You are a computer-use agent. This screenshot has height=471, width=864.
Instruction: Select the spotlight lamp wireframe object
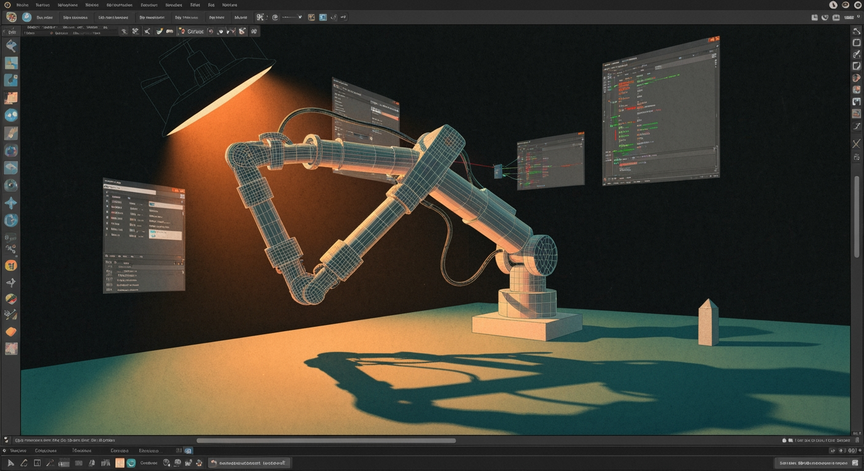click(209, 87)
